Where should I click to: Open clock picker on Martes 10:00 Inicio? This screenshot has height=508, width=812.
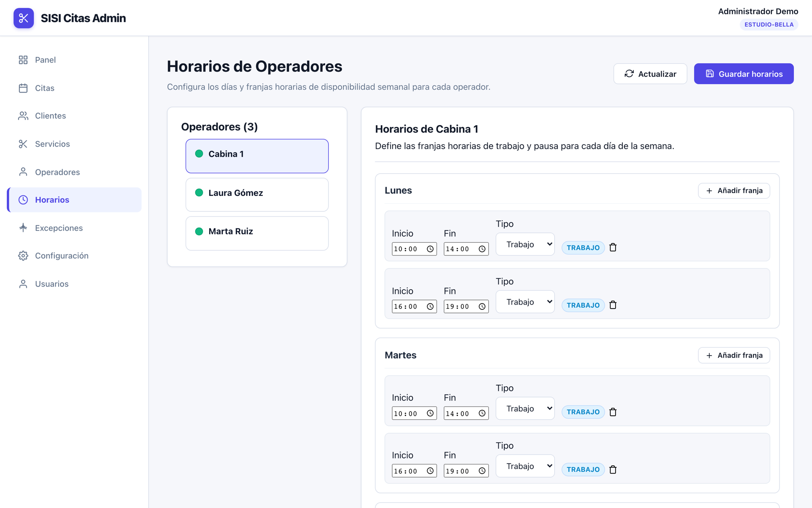point(430,413)
